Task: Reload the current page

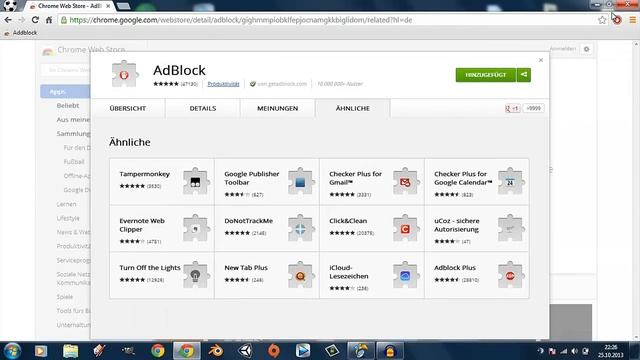Action: click(35, 20)
